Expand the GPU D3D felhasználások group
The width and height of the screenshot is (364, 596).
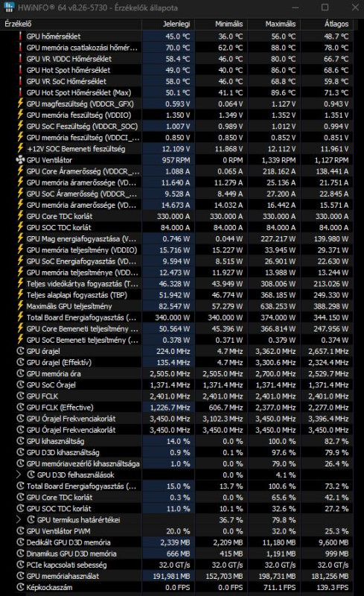click(19, 475)
